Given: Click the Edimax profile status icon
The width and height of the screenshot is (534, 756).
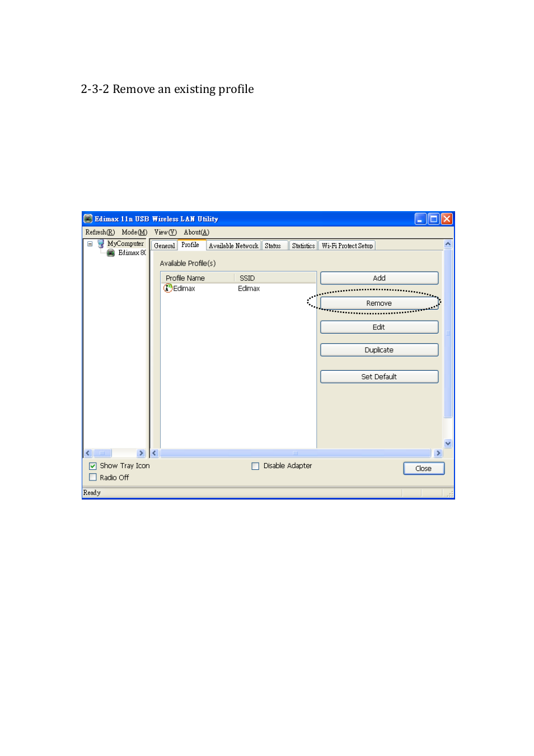Looking at the screenshot, I should 167,288.
